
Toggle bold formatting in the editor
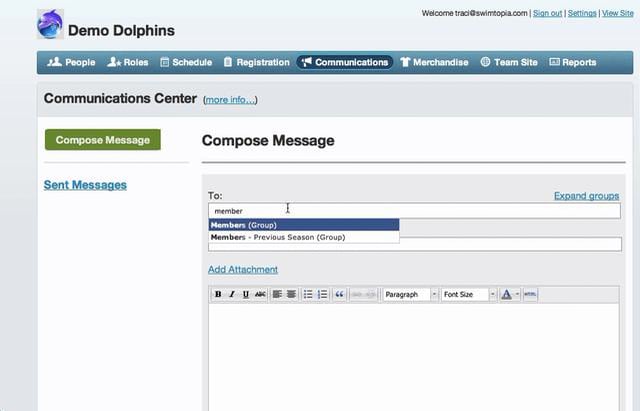pos(218,294)
